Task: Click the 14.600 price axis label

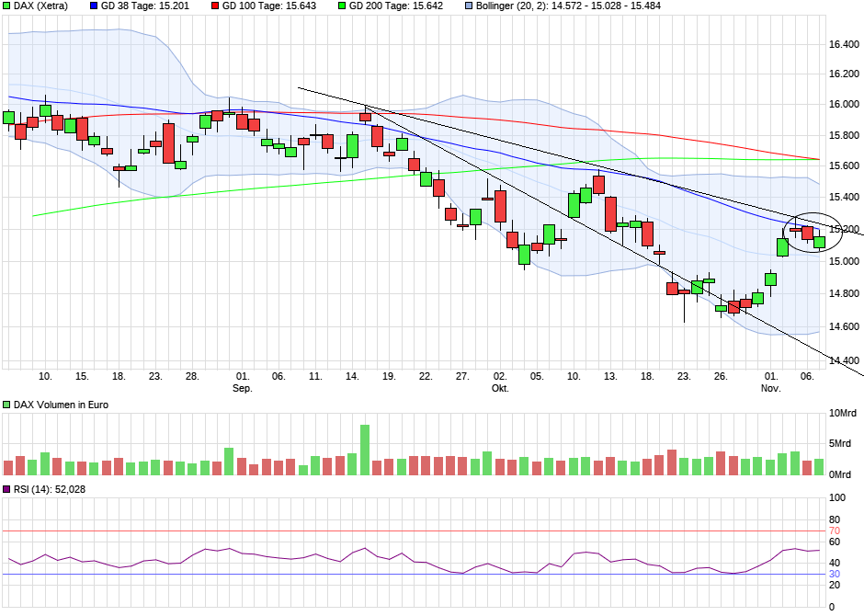Action: click(x=844, y=326)
